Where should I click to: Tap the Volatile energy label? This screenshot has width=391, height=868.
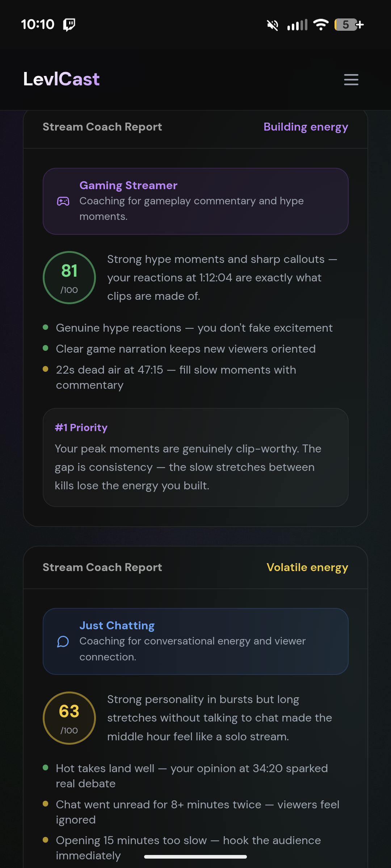pos(307,567)
